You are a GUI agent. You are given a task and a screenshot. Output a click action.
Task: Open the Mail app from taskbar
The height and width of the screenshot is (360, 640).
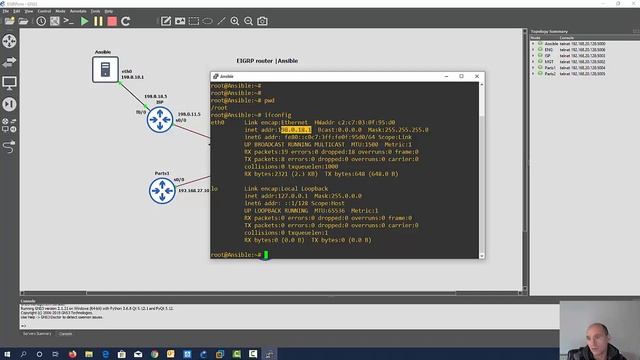pyautogui.click(x=138, y=354)
